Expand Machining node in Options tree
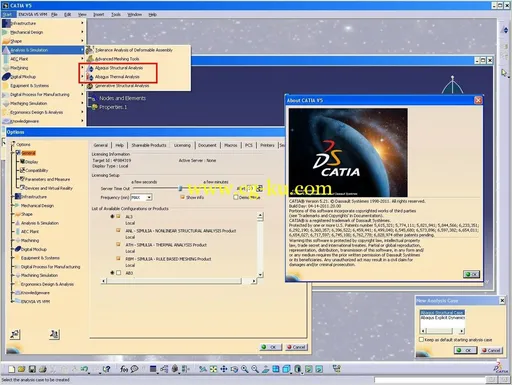Image resolution: width=512 pixels, height=385 pixels. (14, 240)
